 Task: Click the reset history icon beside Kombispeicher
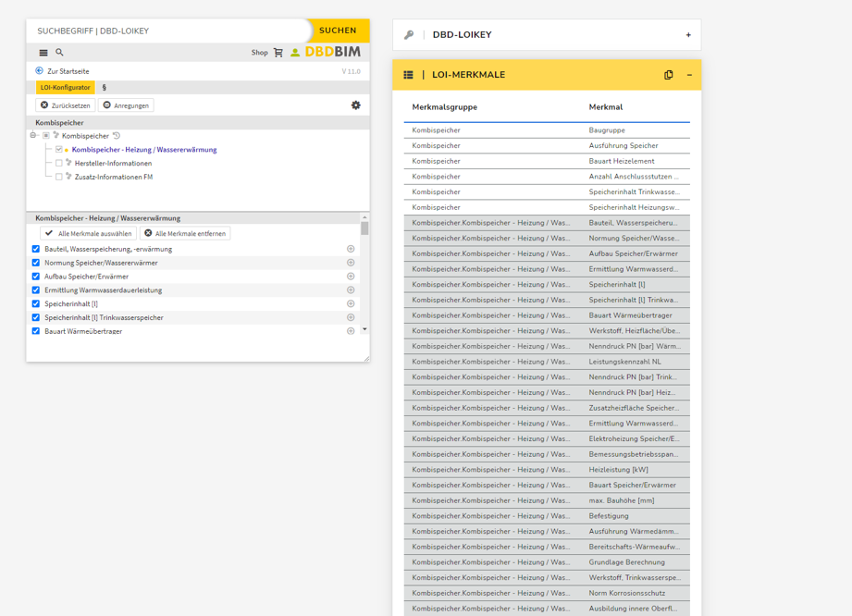116,134
